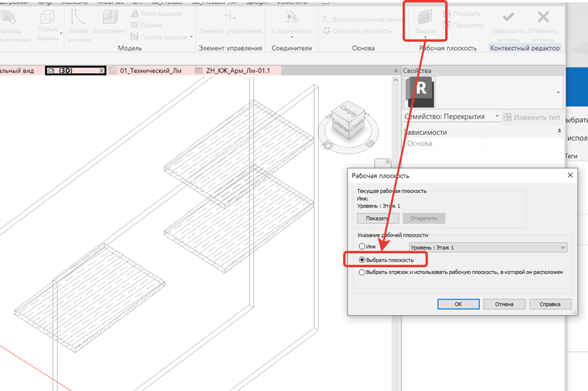This screenshot has height=391, width=588.
Task: Click the Спереди face of the ViewCube
Action: [340, 126]
